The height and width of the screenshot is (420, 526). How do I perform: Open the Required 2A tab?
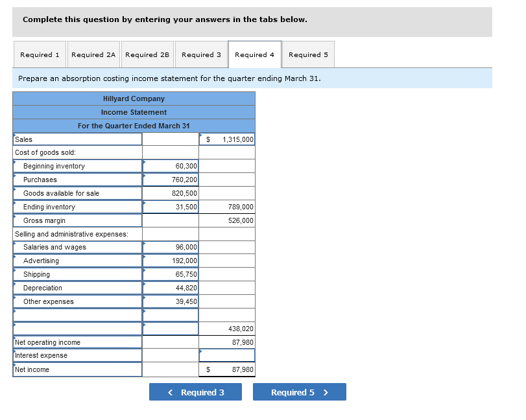point(93,54)
